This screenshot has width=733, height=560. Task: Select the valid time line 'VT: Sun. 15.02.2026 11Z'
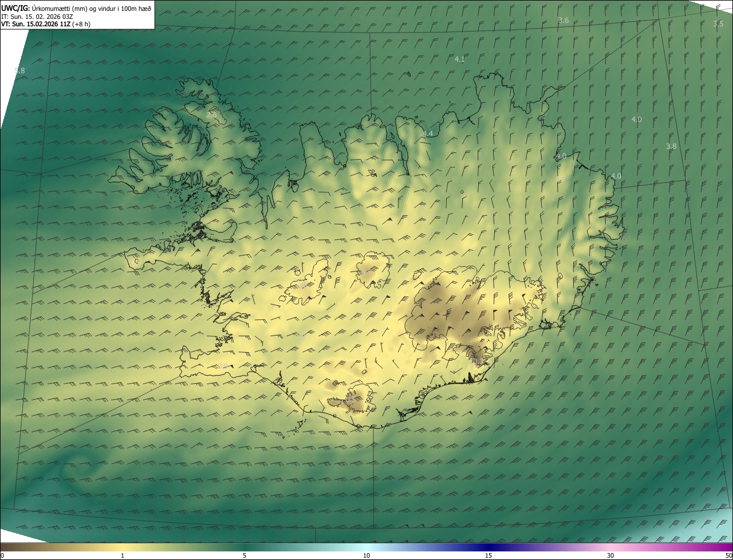click(36, 24)
